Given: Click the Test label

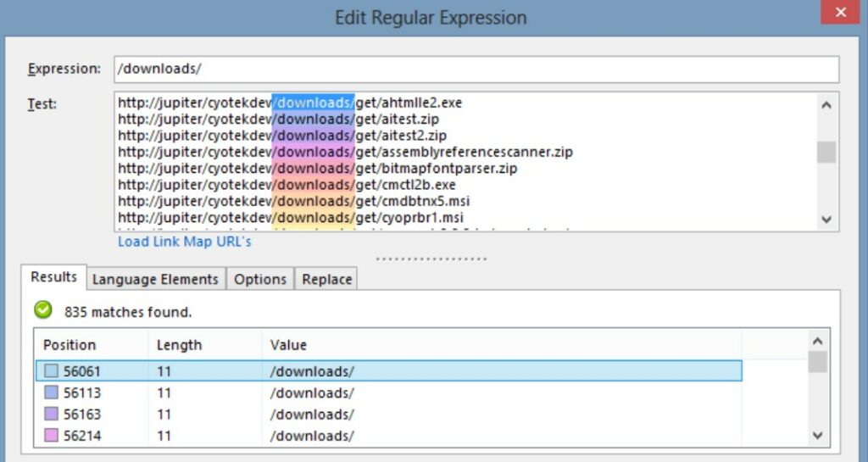Looking at the screenshot, I should click(x=42, y=104).
